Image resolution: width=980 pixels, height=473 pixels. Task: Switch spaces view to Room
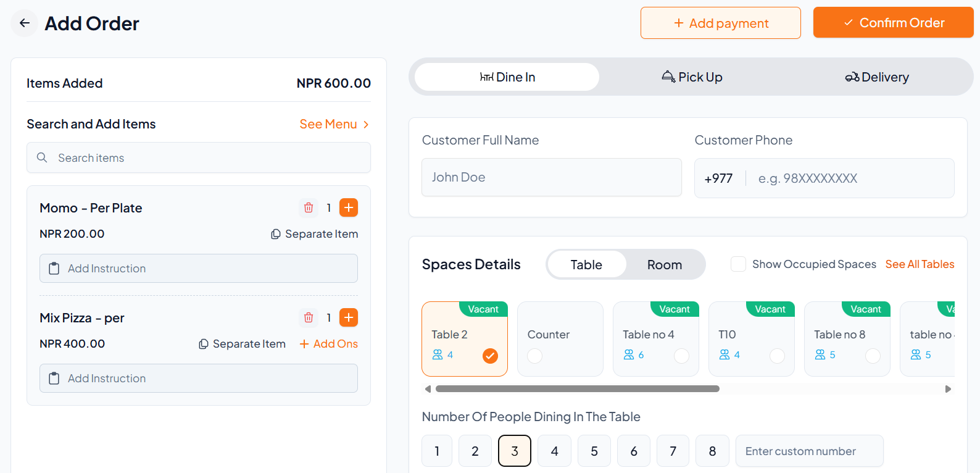(664, 265)
